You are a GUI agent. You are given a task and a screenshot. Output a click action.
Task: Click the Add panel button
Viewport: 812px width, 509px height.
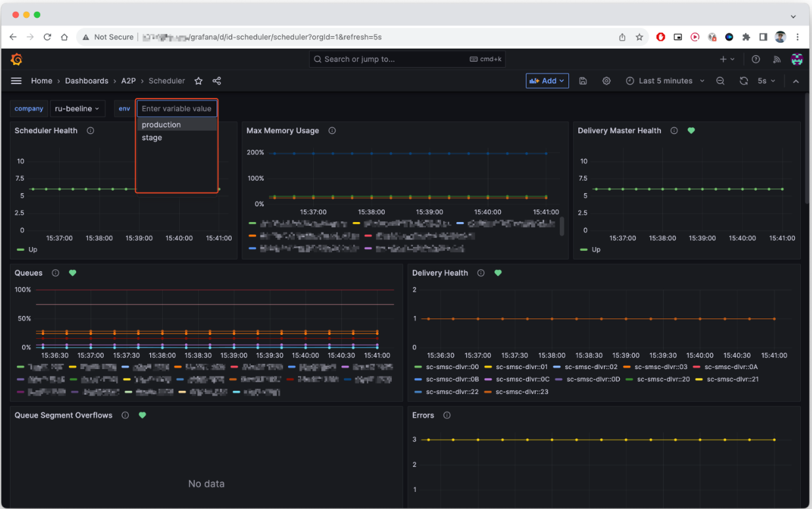[547, 81]
